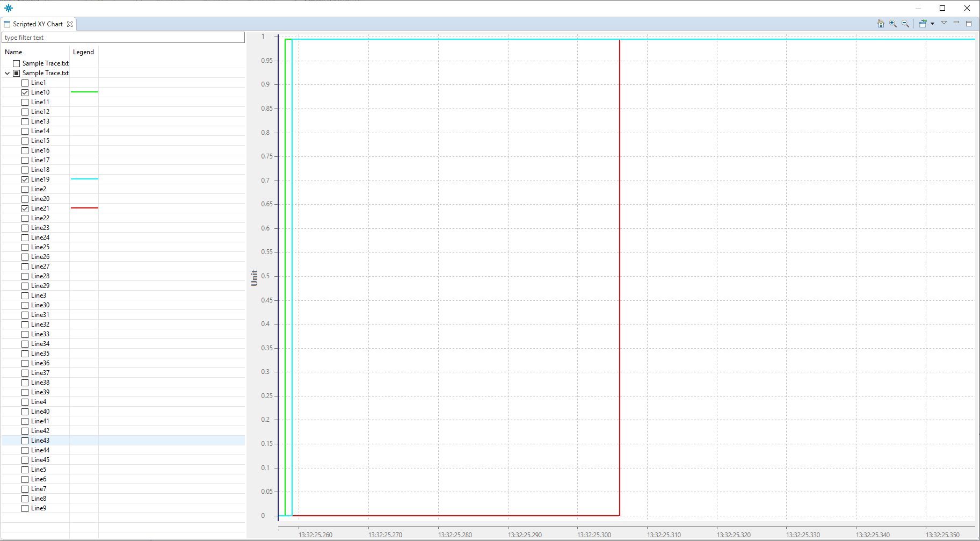980x541 pixels.
Task: Minimize the Scripted XY Chart view panel
Action: pyautogui.click(x=956, y=23)
